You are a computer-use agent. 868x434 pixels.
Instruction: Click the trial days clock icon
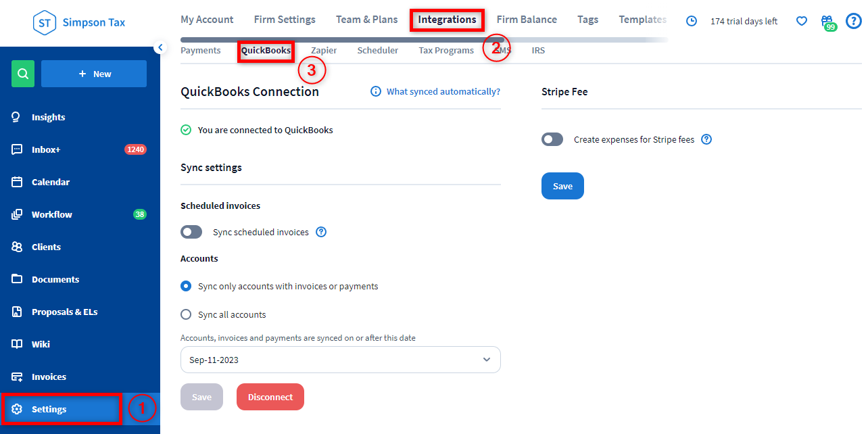(x=692, y=21)
